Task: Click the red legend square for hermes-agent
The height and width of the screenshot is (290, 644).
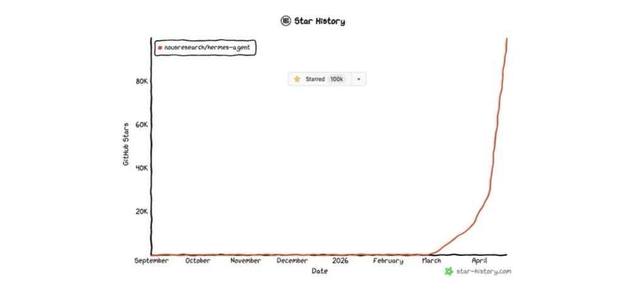Action: point(160,48)
